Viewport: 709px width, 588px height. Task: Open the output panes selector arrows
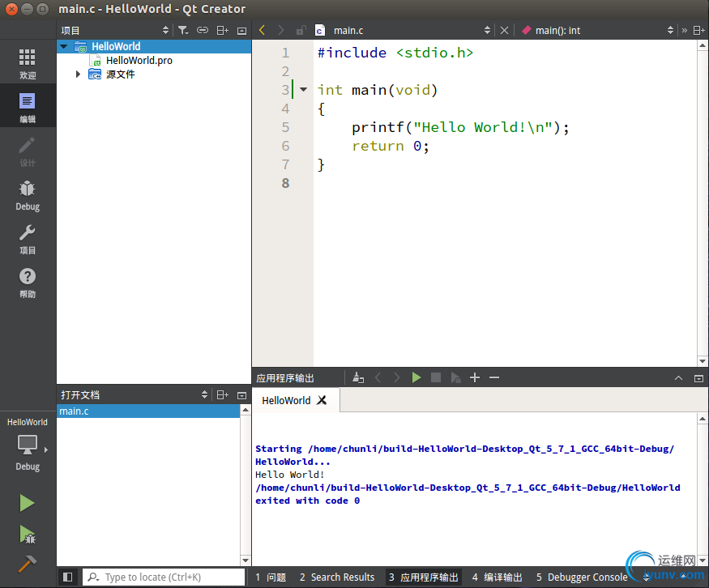click(x=647, y=577)
